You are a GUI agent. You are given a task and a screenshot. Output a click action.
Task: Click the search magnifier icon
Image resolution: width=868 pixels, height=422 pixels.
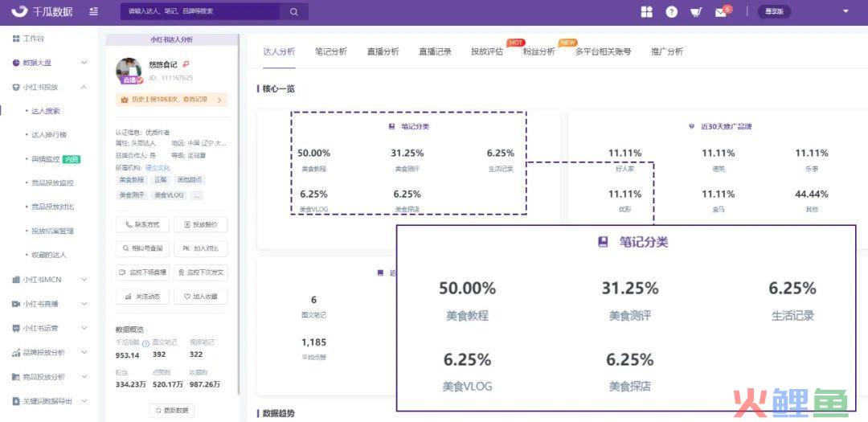(294, 11)
